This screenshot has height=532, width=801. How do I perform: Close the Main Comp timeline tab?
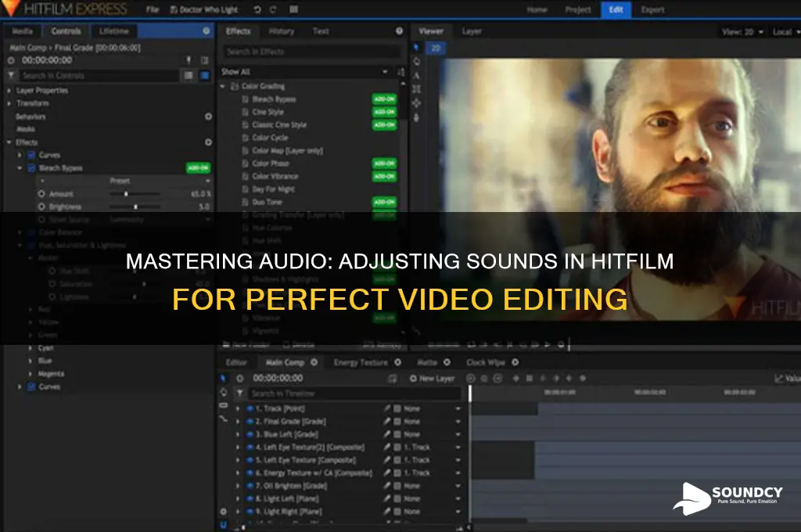pos(314,361)
